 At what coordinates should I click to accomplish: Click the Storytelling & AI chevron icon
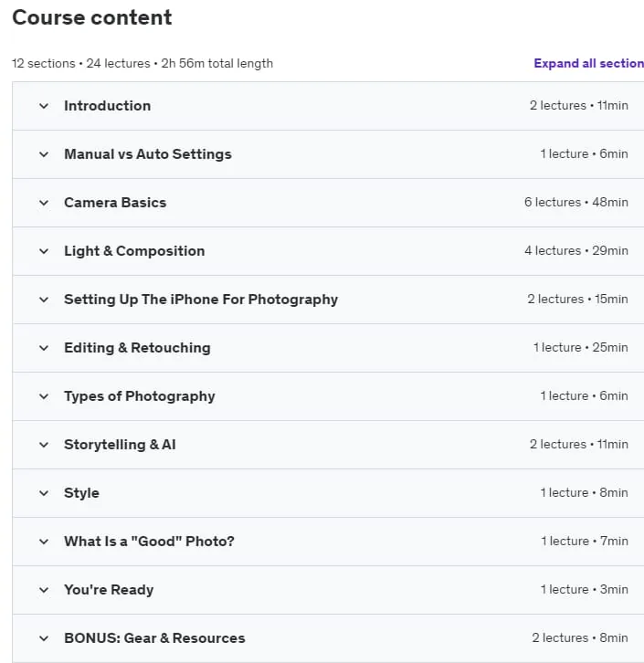pos(44,445)
